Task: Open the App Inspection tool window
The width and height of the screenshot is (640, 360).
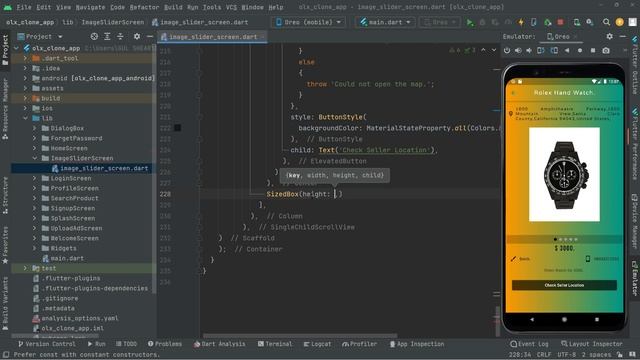Action: 416,344
